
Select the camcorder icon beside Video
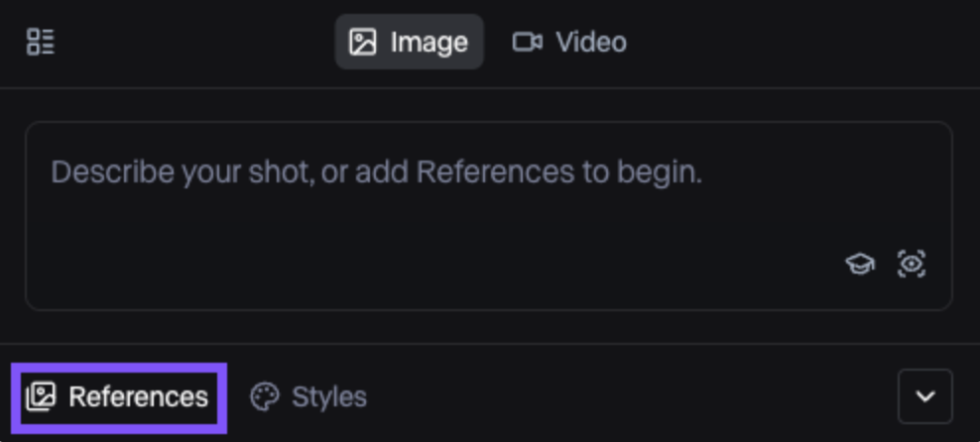(x=528, y=42)
